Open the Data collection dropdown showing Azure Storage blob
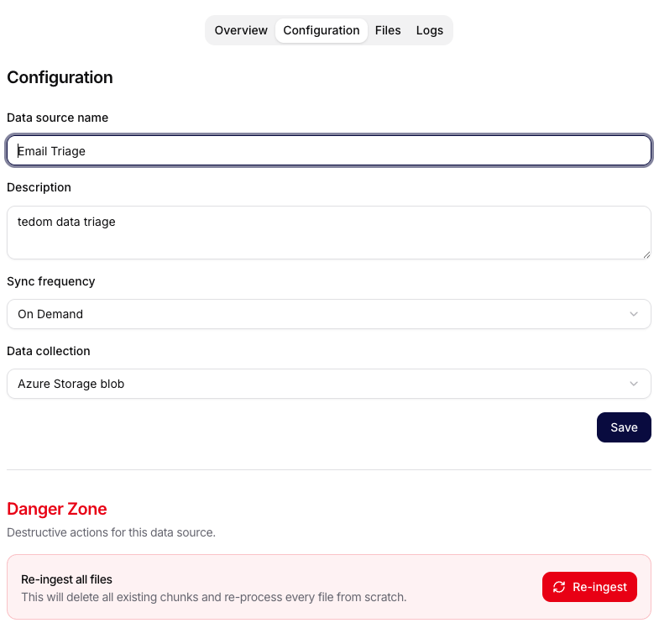Image resolution: width=659 pixels, height=644 pixels. (328, 384)
